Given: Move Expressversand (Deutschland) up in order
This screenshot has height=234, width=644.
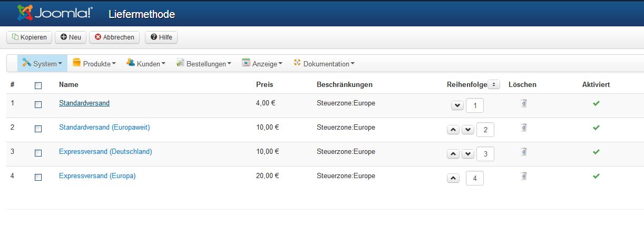Looking at the screenshot, I should 453,154.
